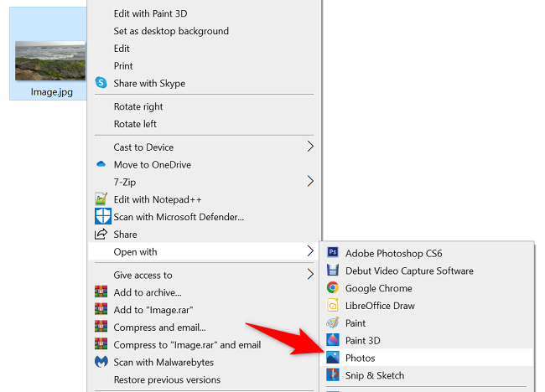Click the Google Chrome icon
Image resolution: width=545 pixels, height=392 pixels.
coord(333,288)
